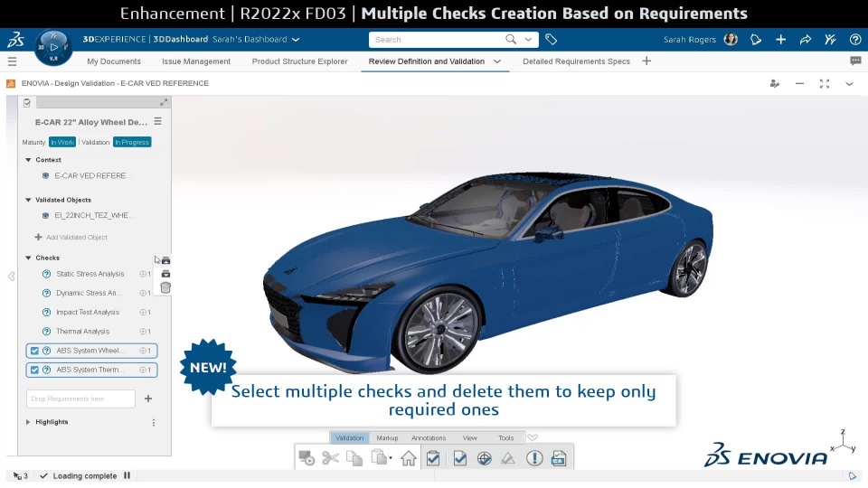868x488 pixels.
Task: Switch to My Documents tab
Action: 114,61
